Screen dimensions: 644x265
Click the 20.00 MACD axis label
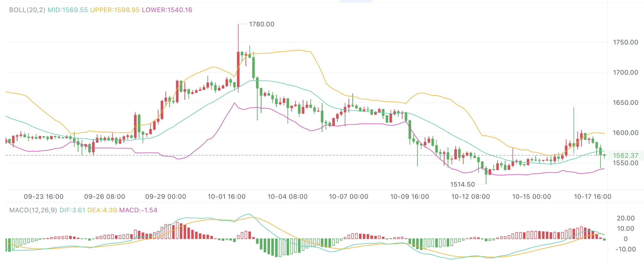coord(626,218)
